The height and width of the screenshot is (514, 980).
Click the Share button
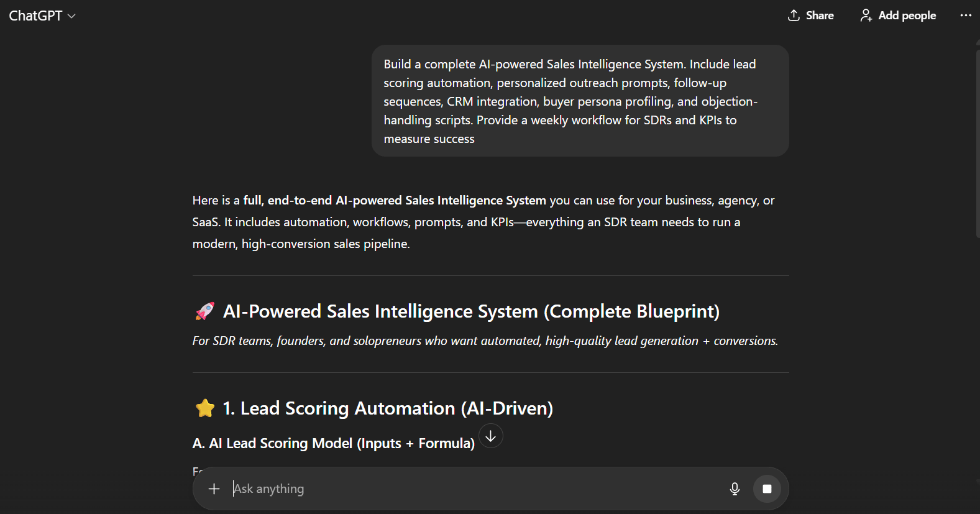click(810, 16)
